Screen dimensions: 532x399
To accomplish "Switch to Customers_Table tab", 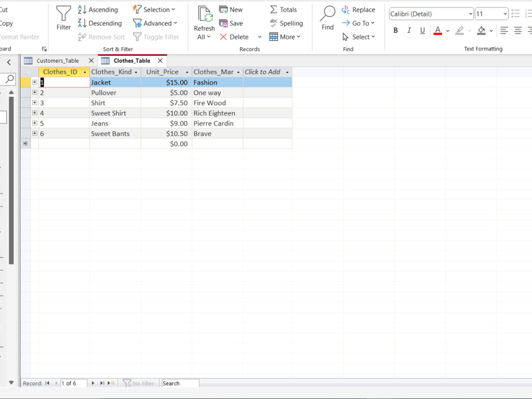I will 57,61.
